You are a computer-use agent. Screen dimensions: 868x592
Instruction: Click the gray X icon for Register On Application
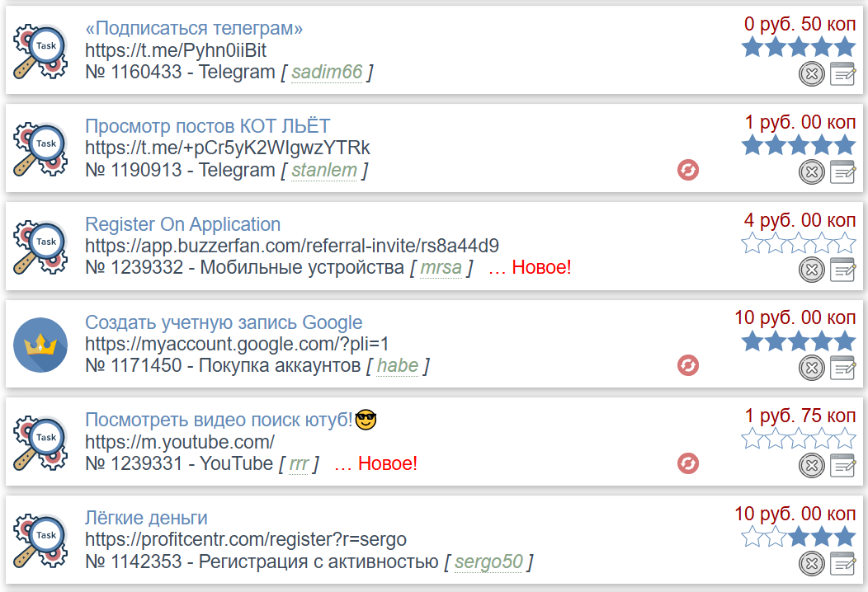[x=812, y=270]
